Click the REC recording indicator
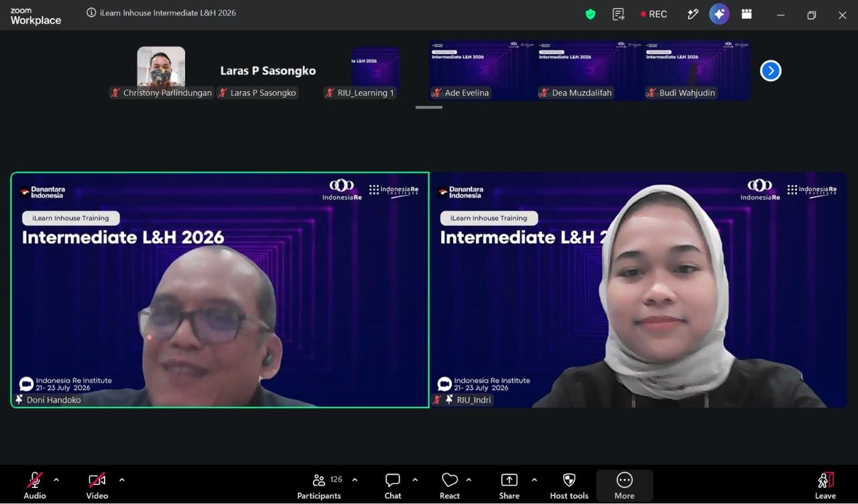The image size is (858, 504). 654,14
